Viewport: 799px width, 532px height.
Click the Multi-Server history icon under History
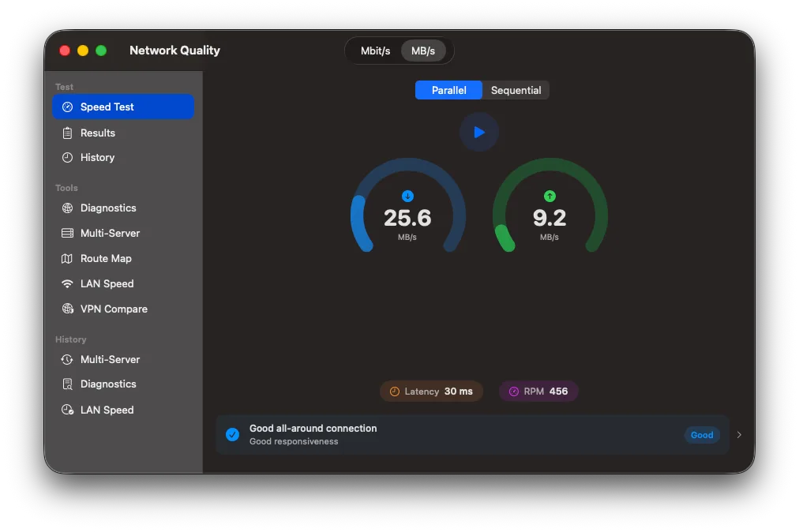pos(67,359)
